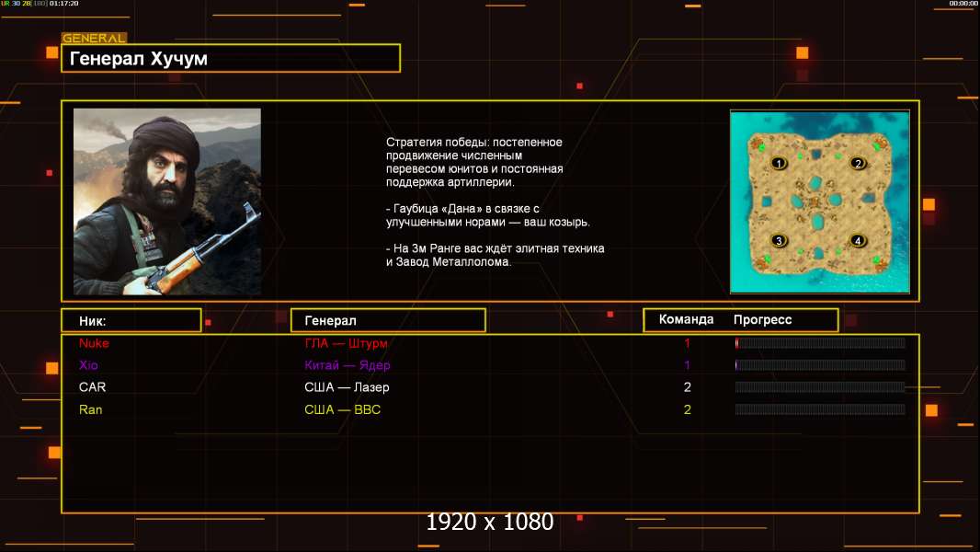The image size is (980, 552).
Task: Click the Прогресс column header
Action: (762, 319)
